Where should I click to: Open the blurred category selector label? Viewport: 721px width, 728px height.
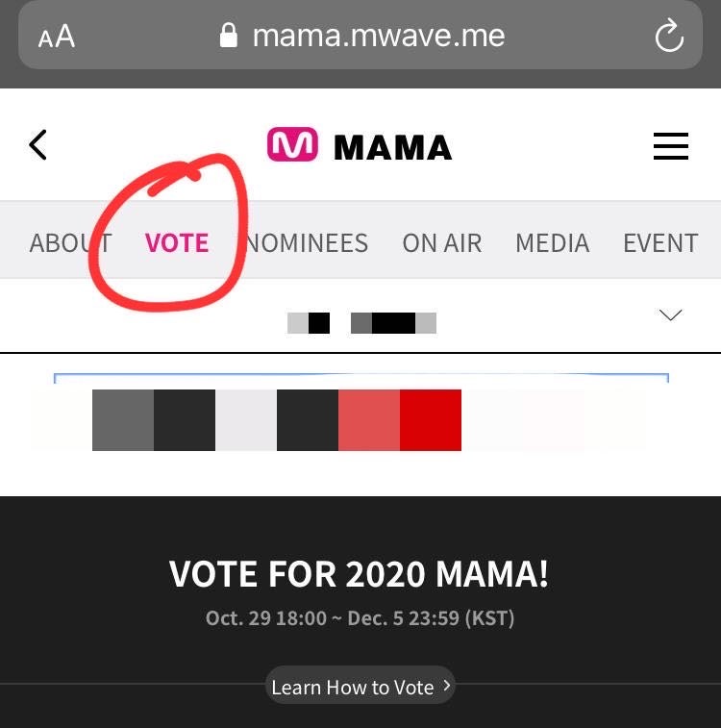(x=361, y=323)
